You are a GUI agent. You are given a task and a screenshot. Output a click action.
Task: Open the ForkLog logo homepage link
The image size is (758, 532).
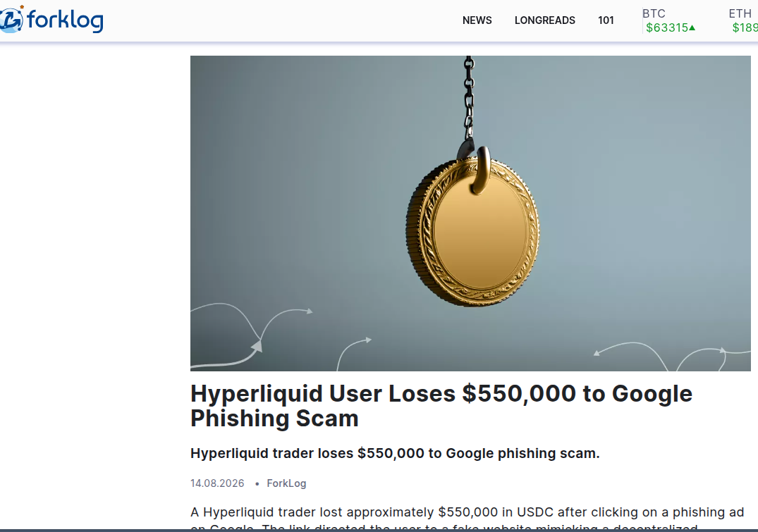[x=51, y=19]
